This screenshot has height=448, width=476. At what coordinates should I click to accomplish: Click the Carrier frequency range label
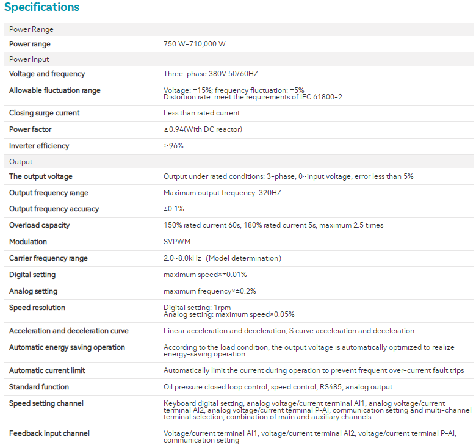coord(48,258)
